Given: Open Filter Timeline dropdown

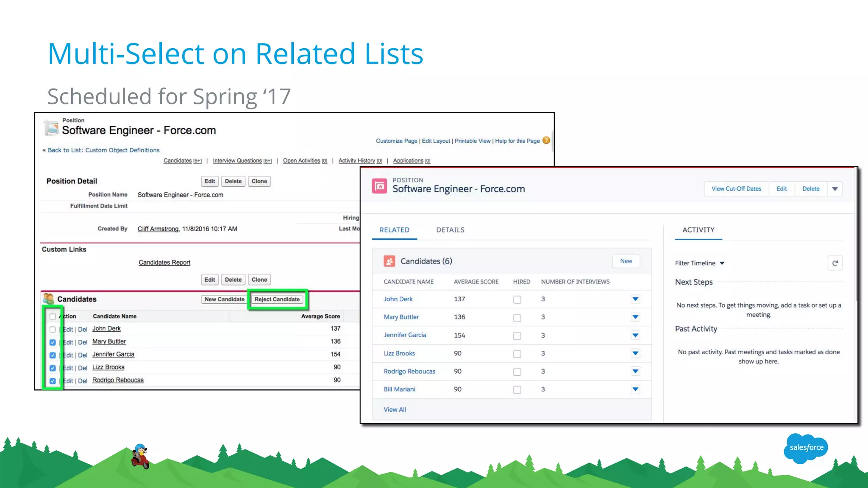Looking at the screenshot, I should coord(700,263).
